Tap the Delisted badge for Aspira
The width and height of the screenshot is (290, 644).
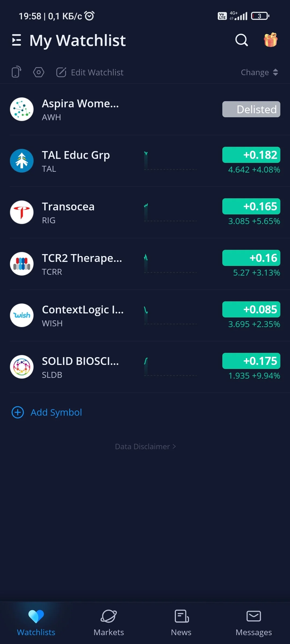[251, 109]
